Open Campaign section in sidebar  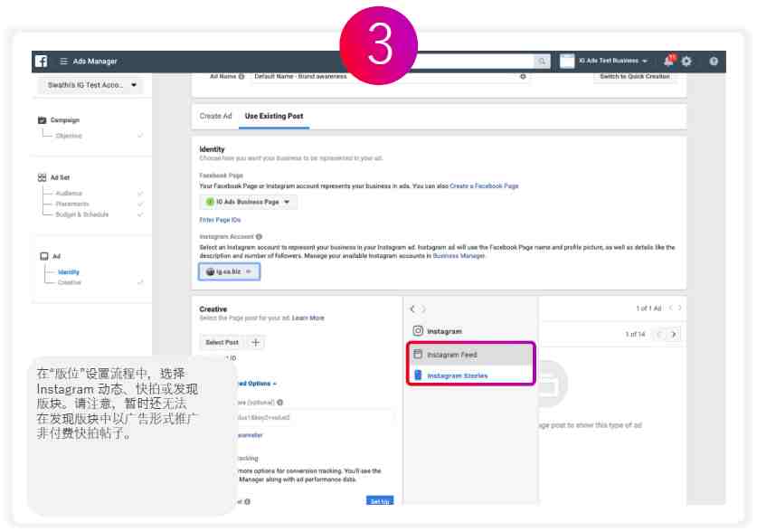click(65, 120)
